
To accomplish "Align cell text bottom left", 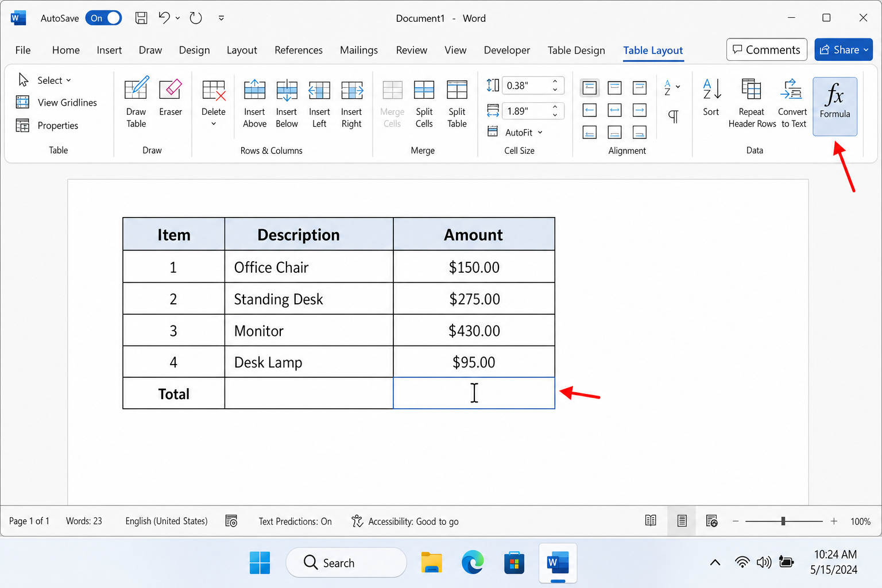I will [x=590, y=133].
